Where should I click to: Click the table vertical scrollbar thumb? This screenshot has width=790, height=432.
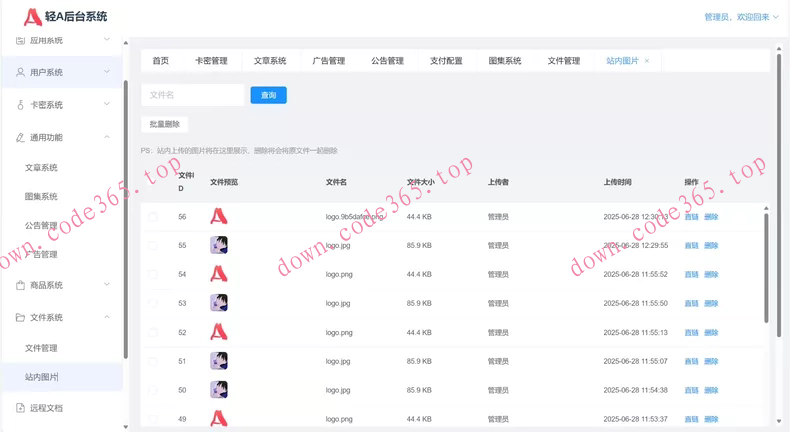(x=766, y=268)
